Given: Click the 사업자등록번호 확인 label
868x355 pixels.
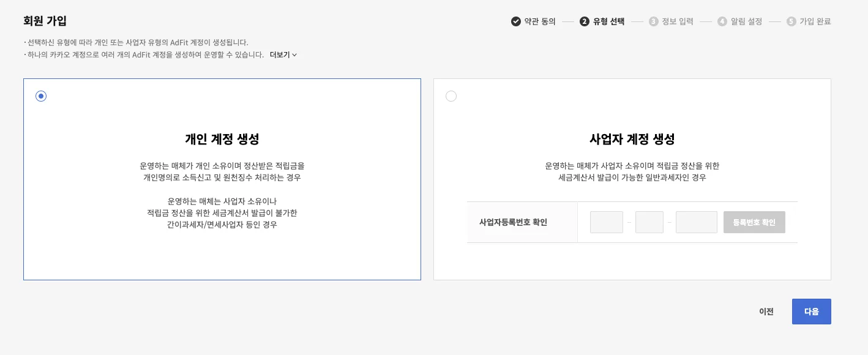Looking at the screenshot, I should 513,222.
